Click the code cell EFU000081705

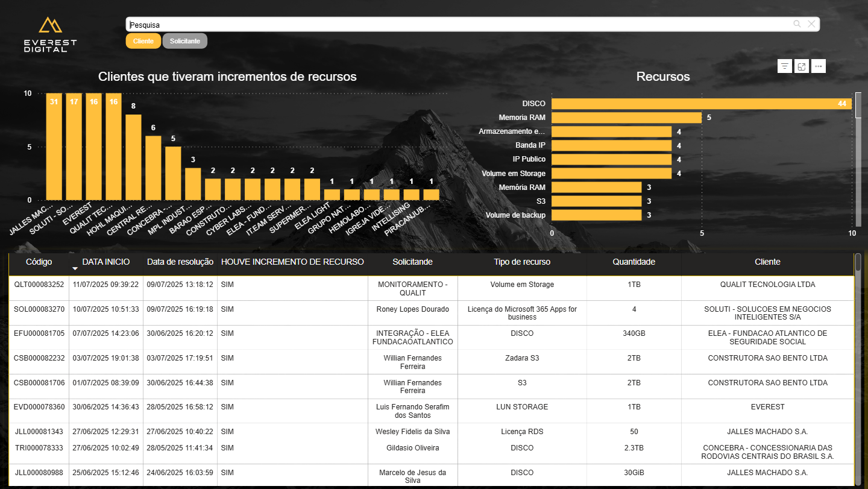coord(39,333)
